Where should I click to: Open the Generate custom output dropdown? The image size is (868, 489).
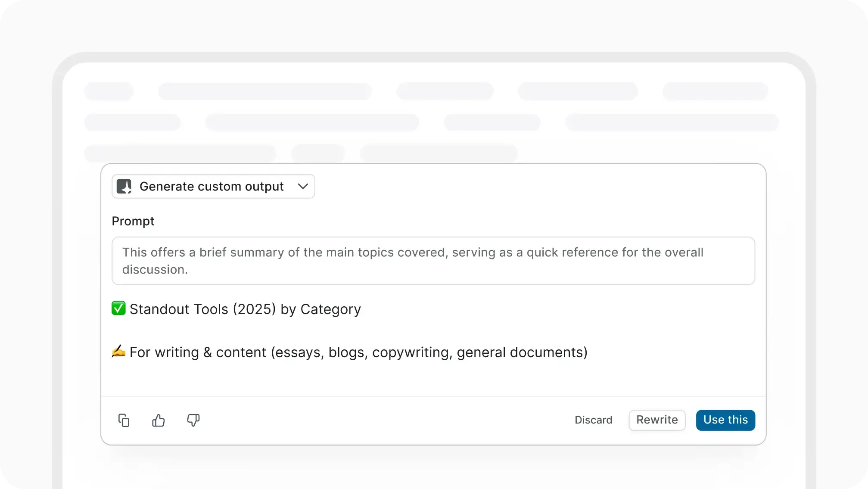(212, 187)
